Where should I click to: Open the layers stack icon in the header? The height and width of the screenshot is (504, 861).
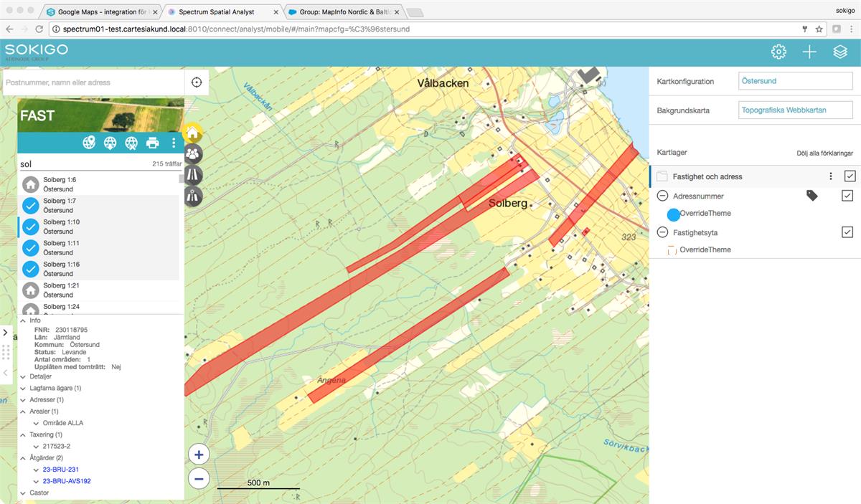pyautogui.click(x=840, y=52)
